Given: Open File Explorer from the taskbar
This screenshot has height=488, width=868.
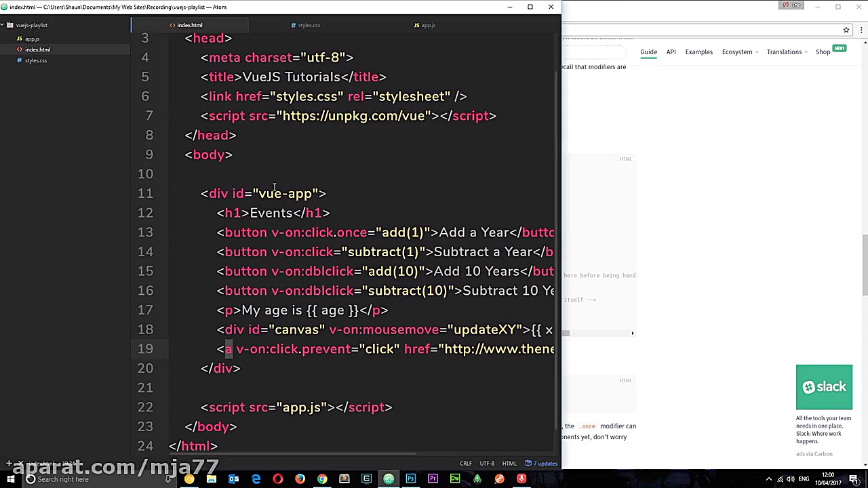Looking at the screenshot, I should (211, 479).
